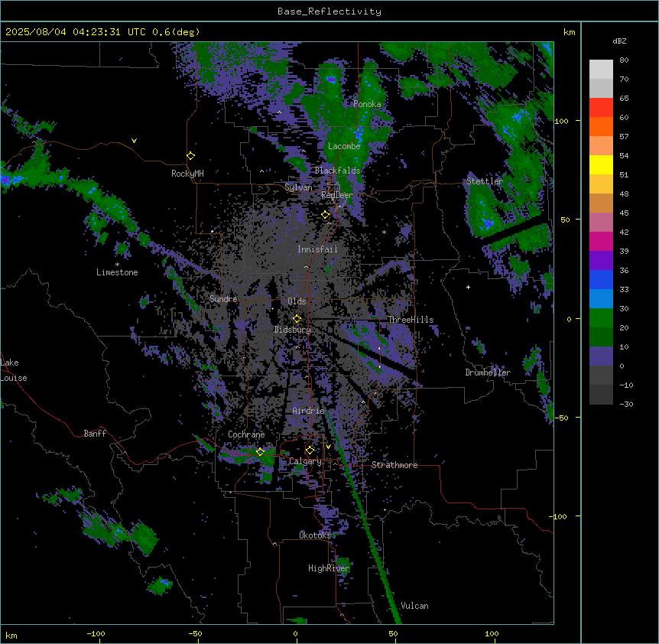
Task: Click the Cochrane town label
Action: tap(246, 434)
